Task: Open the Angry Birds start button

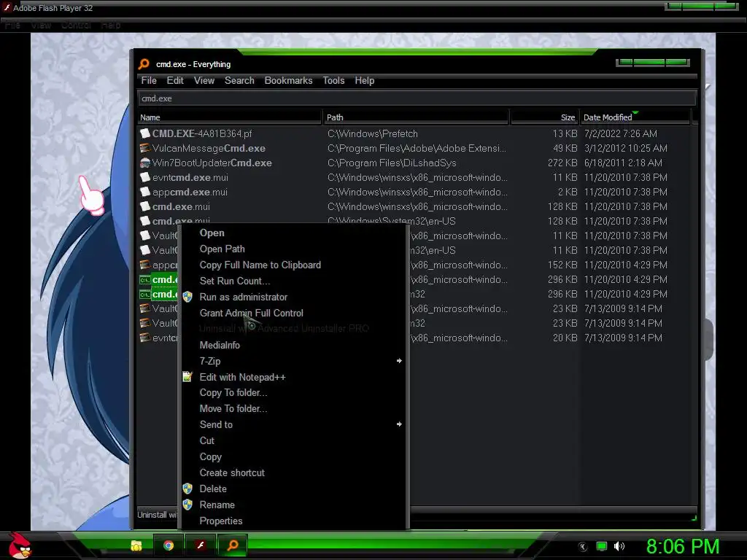Action: (x=20, y=545)
